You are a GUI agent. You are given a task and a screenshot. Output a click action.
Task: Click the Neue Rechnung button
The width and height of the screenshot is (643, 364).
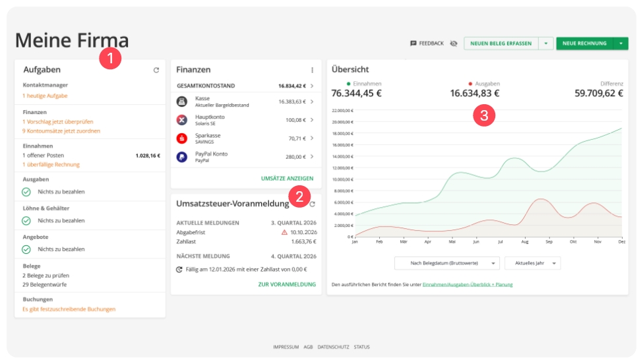click(x=584, y=44)
